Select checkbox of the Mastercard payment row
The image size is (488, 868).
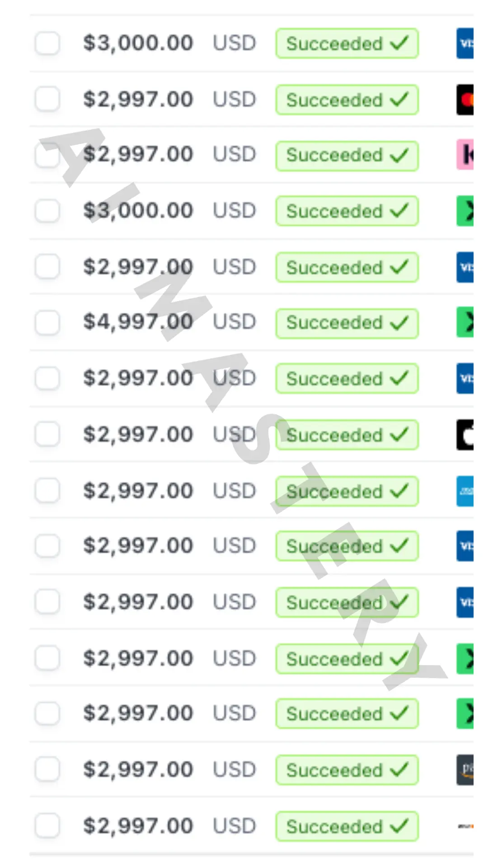47,99
